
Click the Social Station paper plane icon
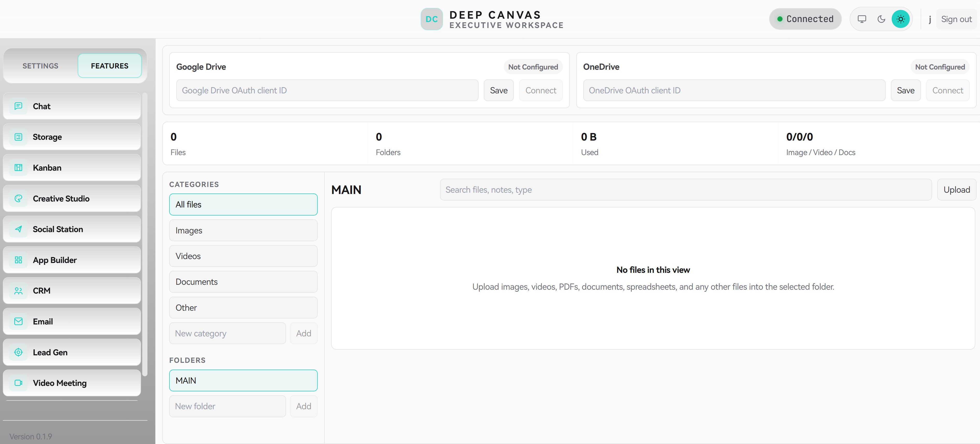(18, 229)
